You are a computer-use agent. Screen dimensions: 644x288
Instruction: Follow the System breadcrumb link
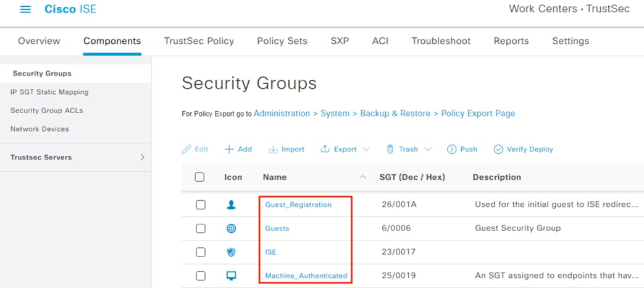coord(335,113)
